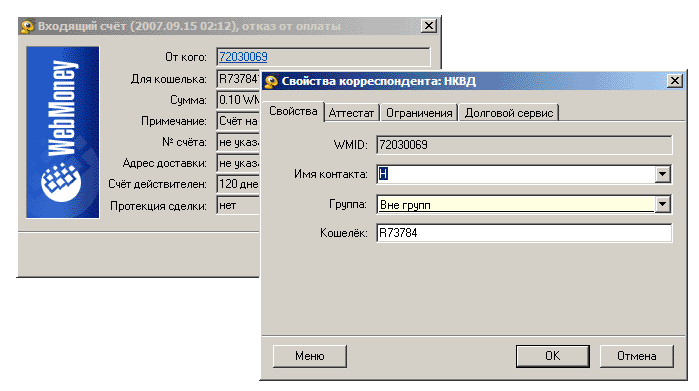
Task: Close the Входящий счёт window
Action: pyautogui.click(x=428, y=26)
